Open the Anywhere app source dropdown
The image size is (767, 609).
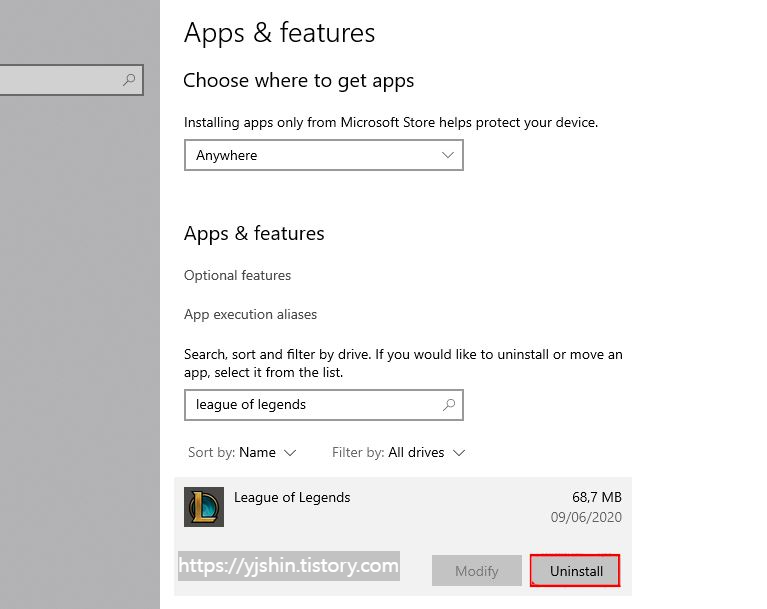click(x=324, y=155)
